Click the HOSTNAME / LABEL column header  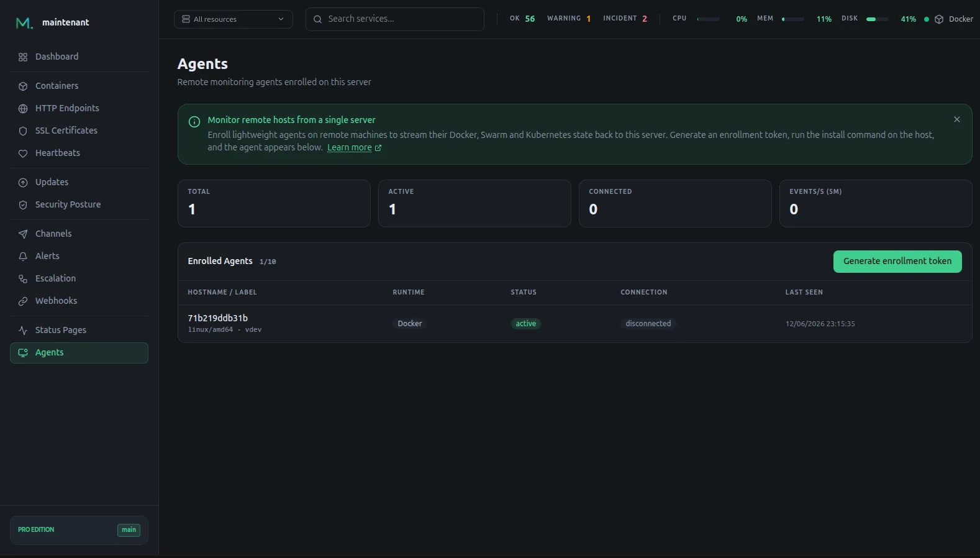click(x=222, y=293)
